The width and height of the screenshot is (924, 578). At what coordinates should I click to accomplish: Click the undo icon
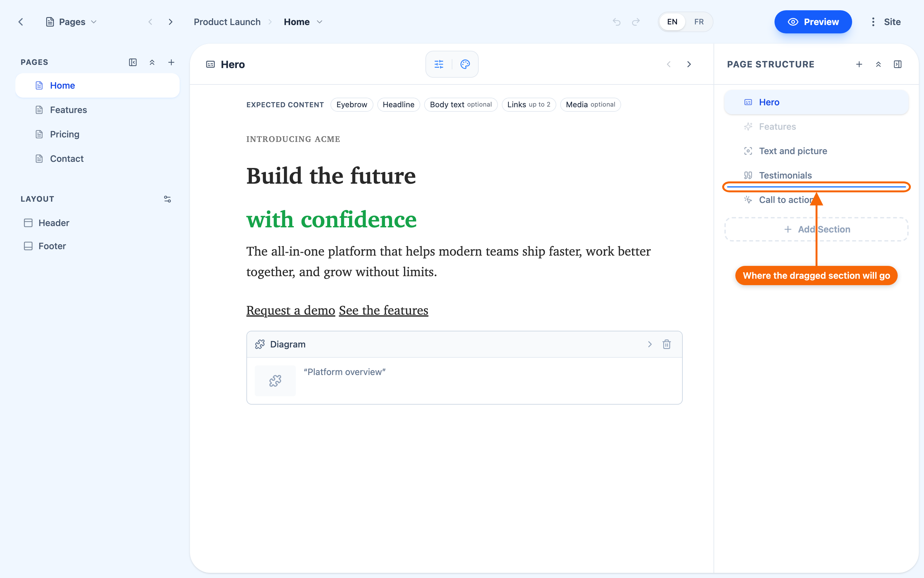click(x=616, y=22)
